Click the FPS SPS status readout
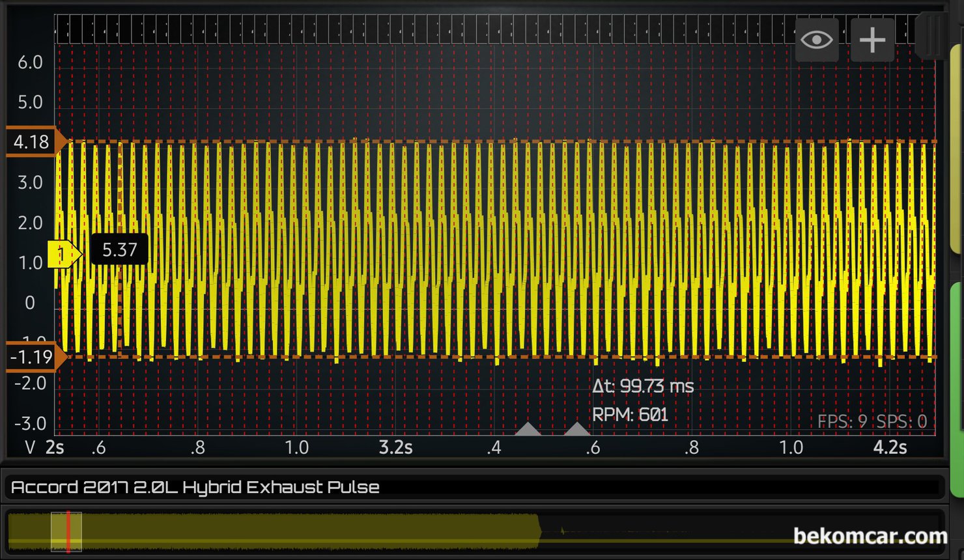 (872, 421)
